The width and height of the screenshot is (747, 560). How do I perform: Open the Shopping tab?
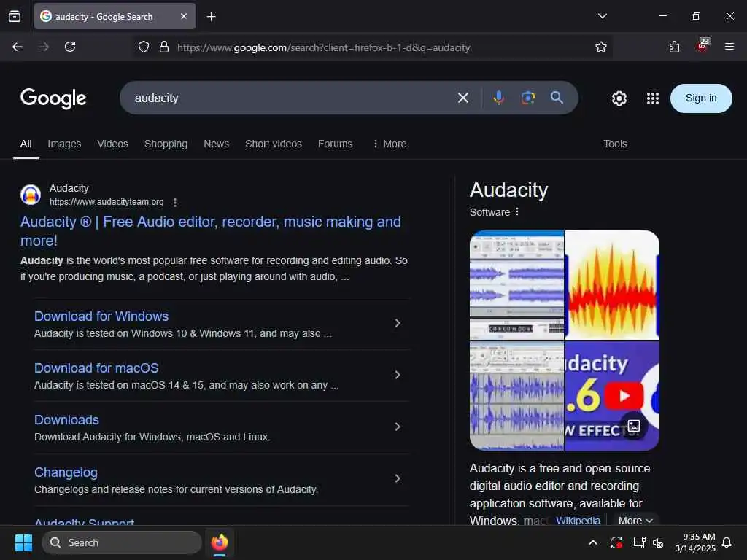click(x=166, y=144)
